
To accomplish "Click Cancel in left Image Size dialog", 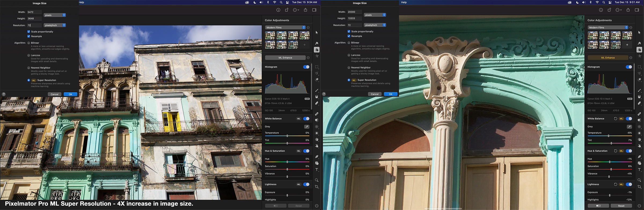I will pyautogui.click(x=54, y=94).
